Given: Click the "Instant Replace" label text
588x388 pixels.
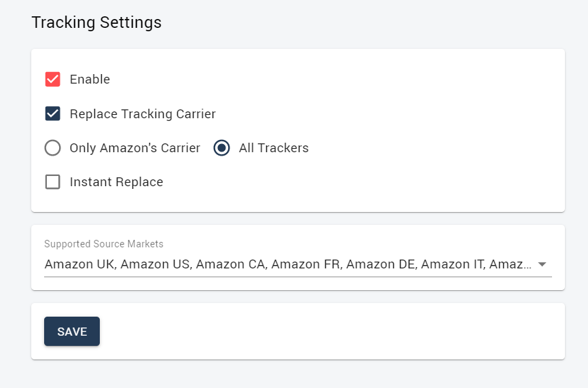Looking at the screenshot, I should (117, 182).
